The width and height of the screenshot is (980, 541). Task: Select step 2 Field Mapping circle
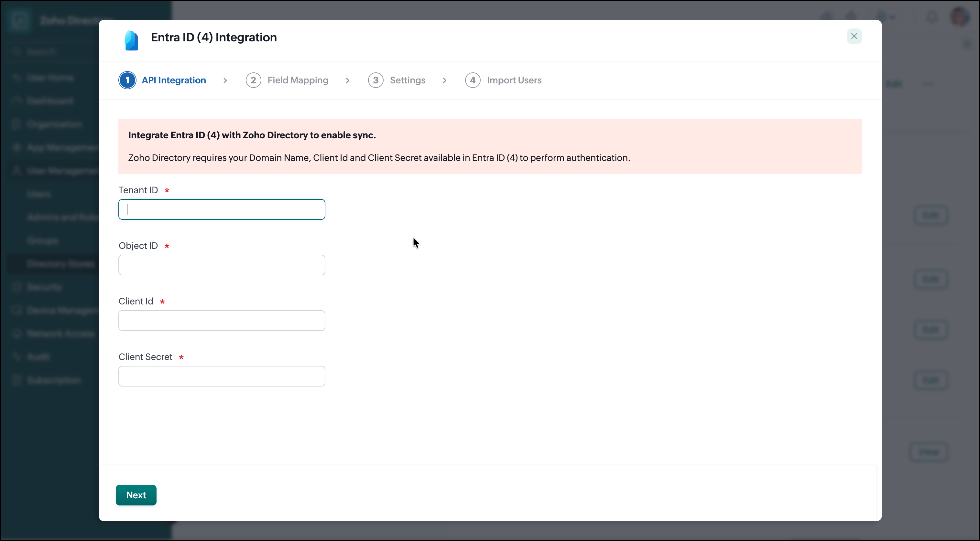coord(253,80)
